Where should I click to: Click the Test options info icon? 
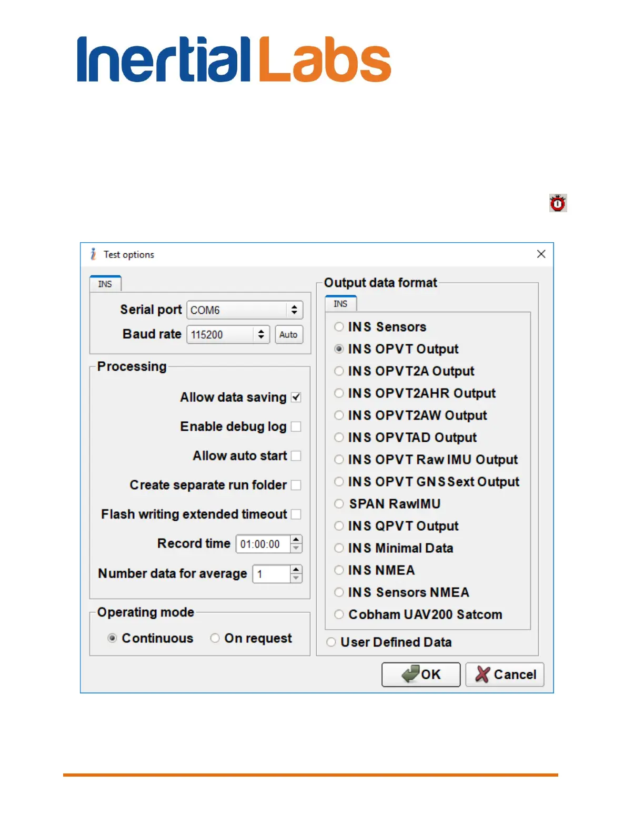pos(93,254)
